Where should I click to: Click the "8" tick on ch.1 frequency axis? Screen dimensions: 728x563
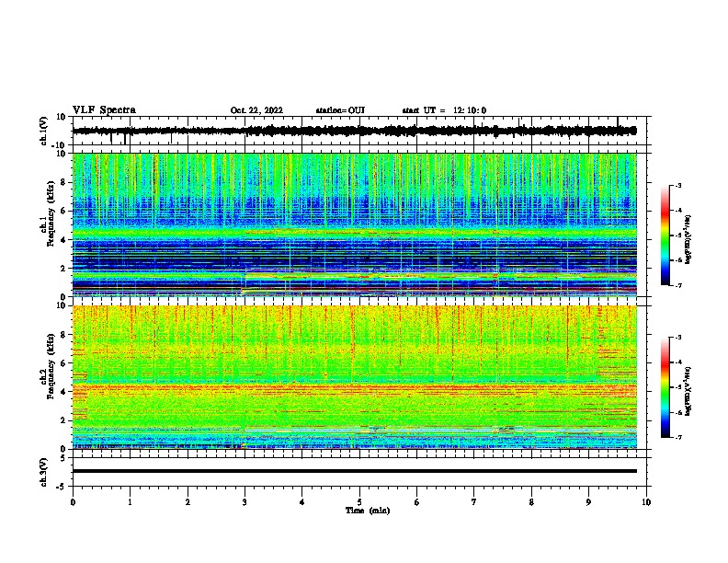point(64,182)
